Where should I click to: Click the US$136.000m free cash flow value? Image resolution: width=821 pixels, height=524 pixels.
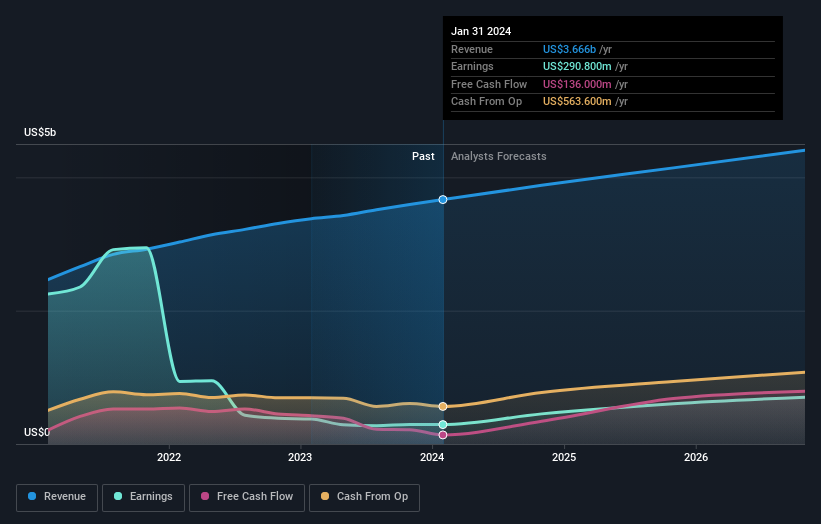click(x=577, y=84)
